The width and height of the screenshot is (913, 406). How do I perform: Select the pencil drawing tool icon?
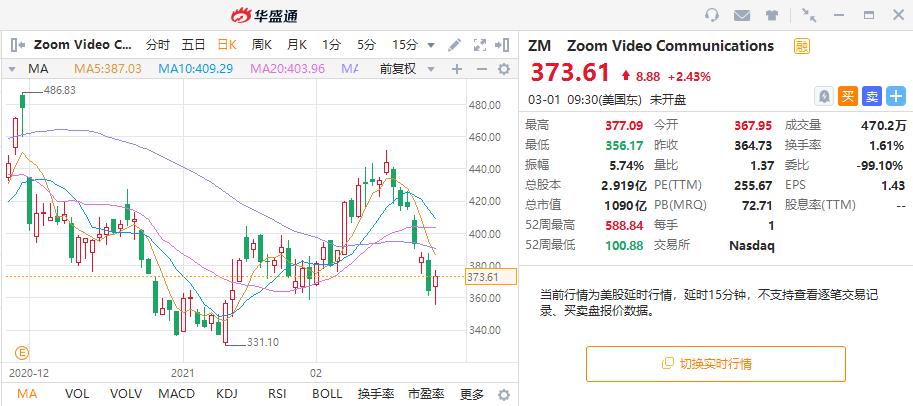pyautogui.click(x=454, y=45)
